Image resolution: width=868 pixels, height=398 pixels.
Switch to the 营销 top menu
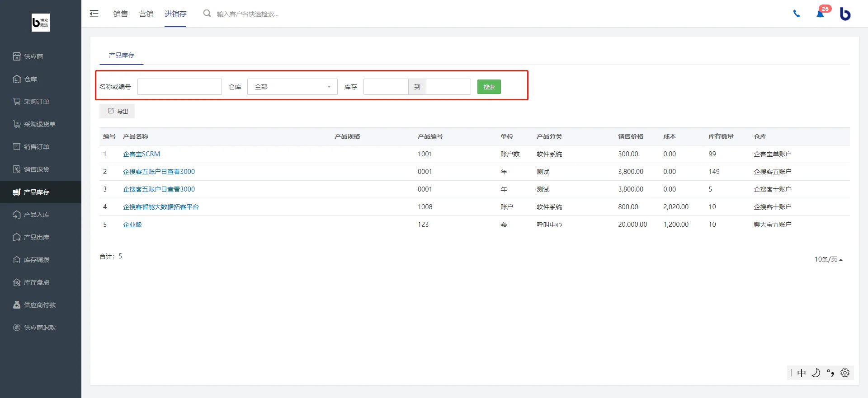(x=146, y=14)
